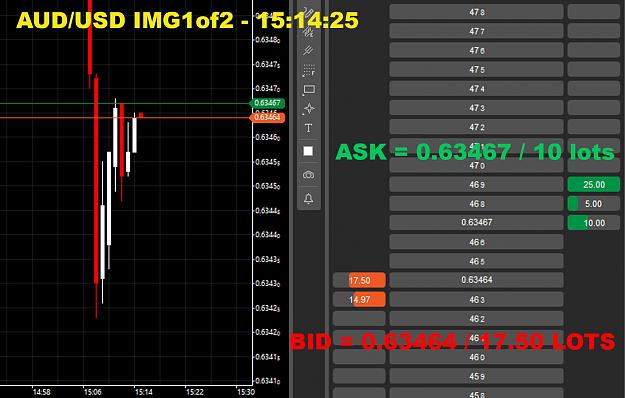This screenshot has width=625, height=398.
Task: Click the 46 3 price row in DOM
Action: point(476,299)
